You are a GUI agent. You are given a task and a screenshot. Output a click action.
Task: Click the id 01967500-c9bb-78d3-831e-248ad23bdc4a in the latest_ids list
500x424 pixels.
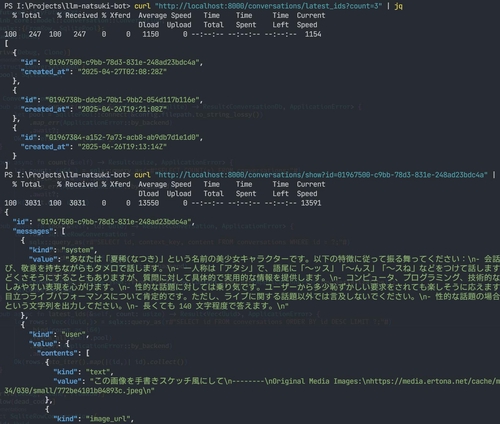122,62
